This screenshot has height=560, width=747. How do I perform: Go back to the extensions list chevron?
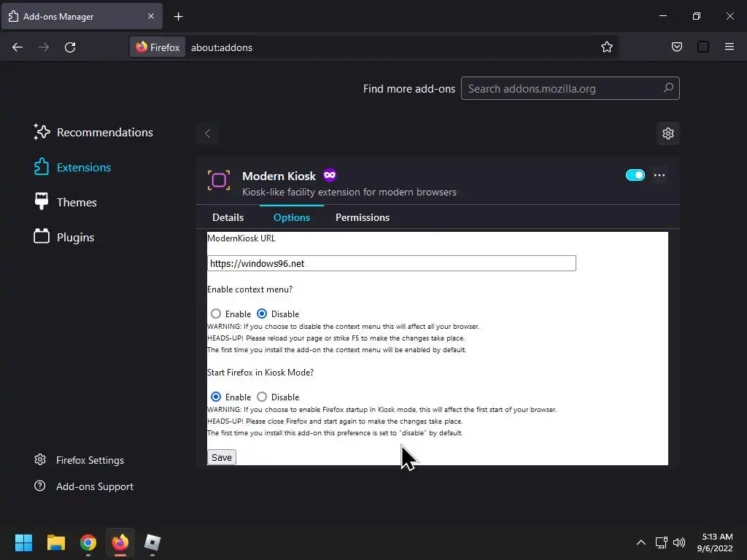(x=207, y=133)
